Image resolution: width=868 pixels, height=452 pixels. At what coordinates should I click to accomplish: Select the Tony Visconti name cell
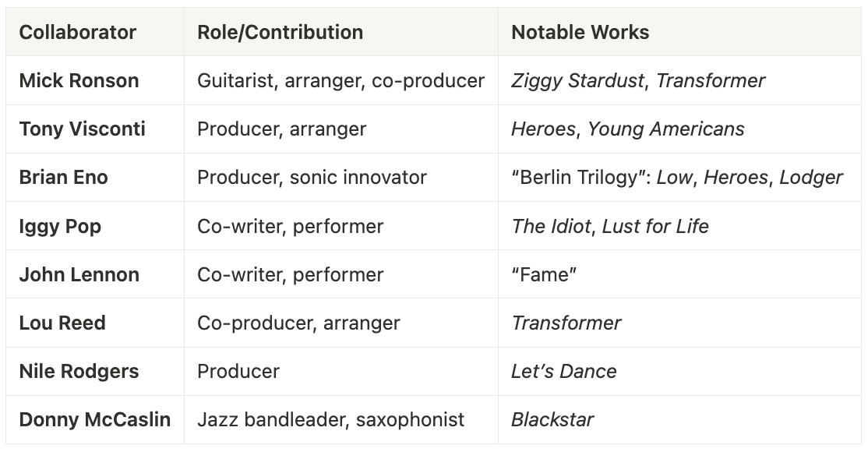(x=94, y=129)
